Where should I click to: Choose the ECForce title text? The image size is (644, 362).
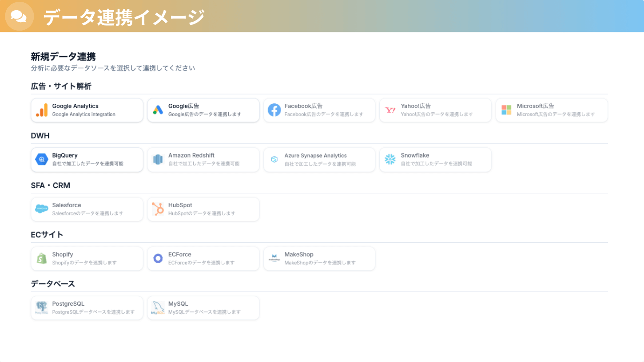pyautogui.click(x=180, y=255)
